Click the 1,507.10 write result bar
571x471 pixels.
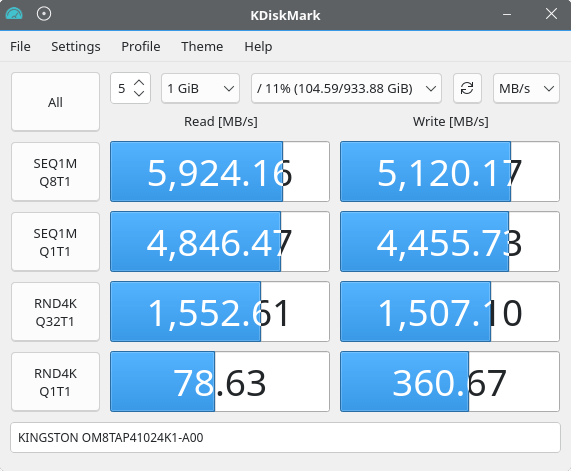tap(450, 311)
